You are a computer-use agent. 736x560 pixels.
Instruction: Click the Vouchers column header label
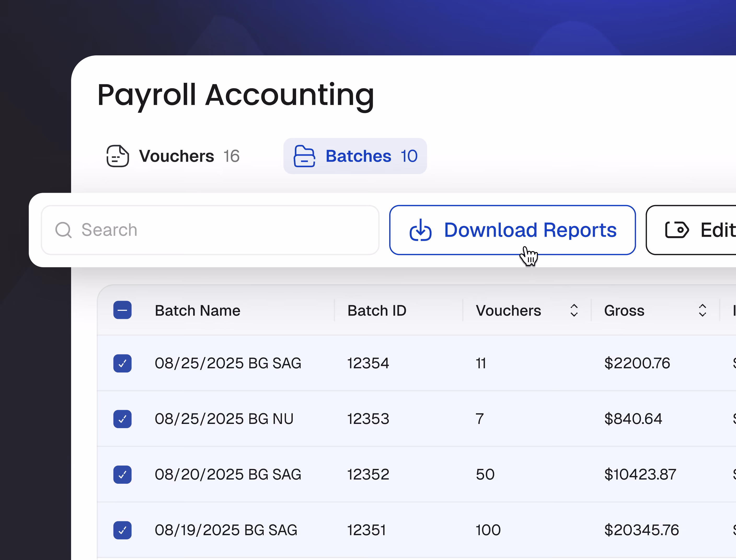[508, 311]
